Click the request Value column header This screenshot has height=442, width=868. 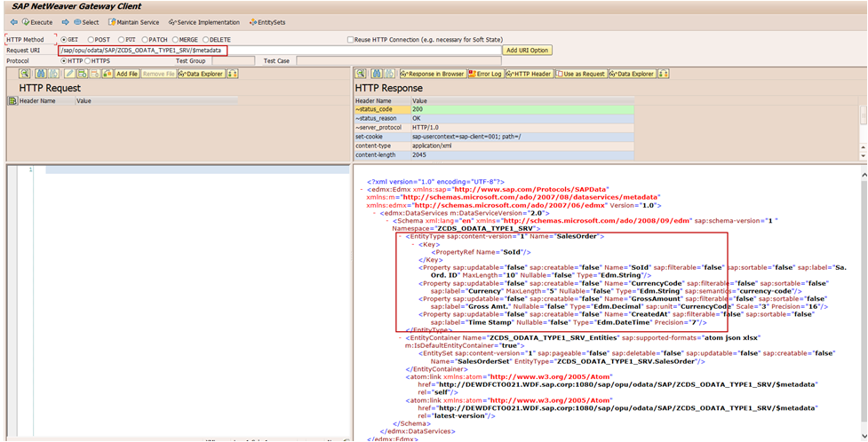[156, 101]
